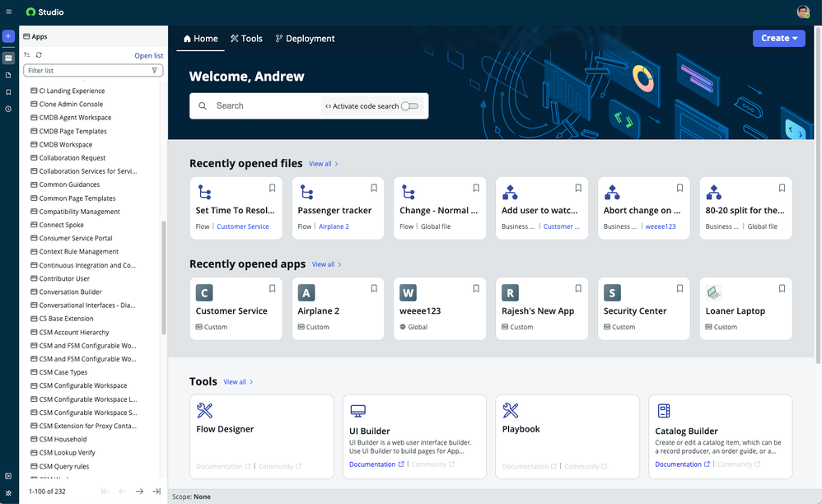Expand View all under Tools section

[x=234, y=381]
